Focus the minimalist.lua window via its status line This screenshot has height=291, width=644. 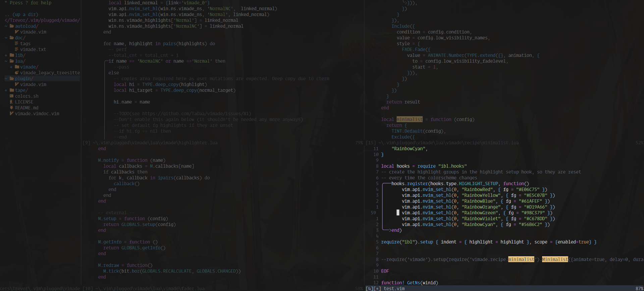504,143
